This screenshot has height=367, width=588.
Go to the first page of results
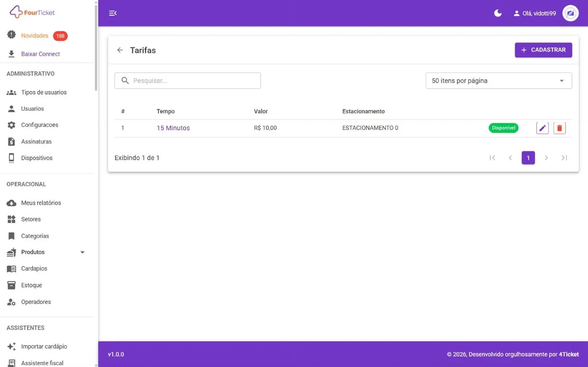pos(492,158)
